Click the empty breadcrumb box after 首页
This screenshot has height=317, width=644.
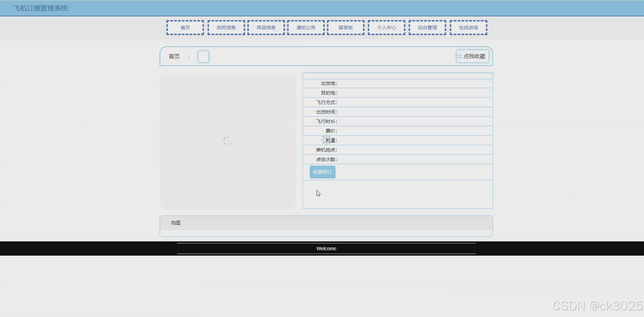pos(203,56)
